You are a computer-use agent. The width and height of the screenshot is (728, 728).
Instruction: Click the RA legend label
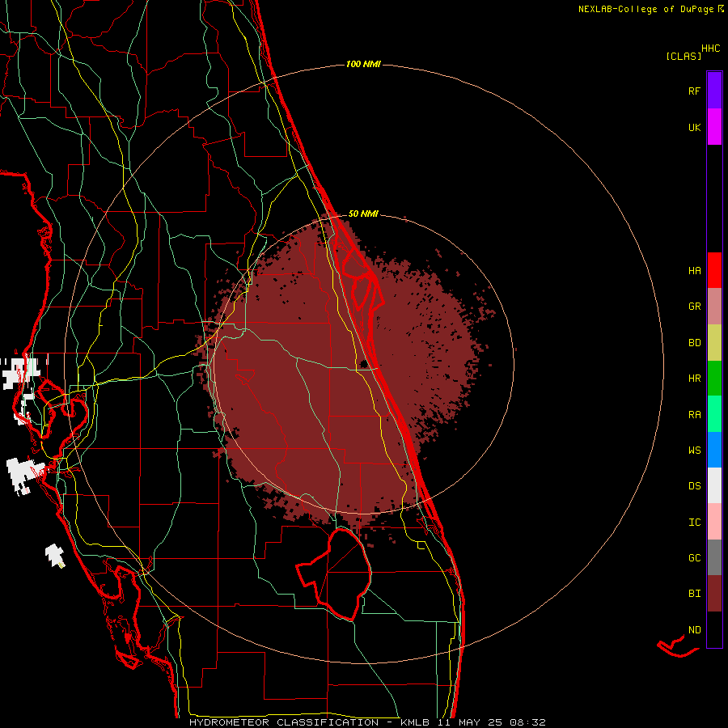(x=694, y=415)
